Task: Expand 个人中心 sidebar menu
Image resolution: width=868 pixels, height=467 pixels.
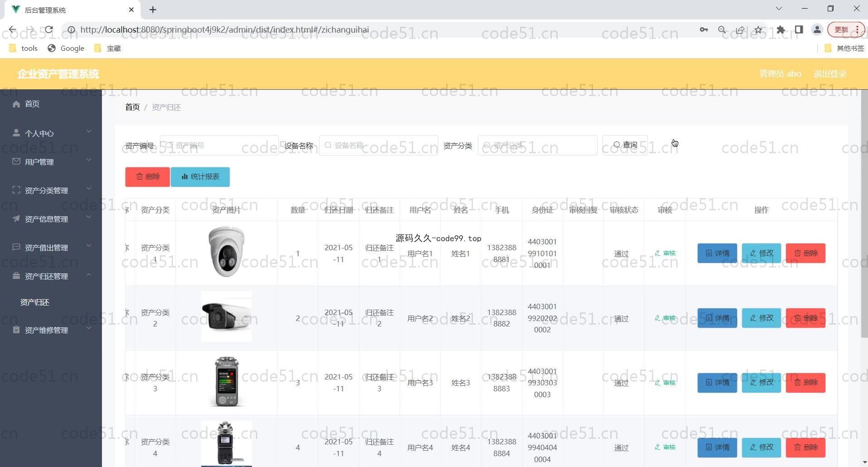Action: pyautogui.click(x=51, y=133)
